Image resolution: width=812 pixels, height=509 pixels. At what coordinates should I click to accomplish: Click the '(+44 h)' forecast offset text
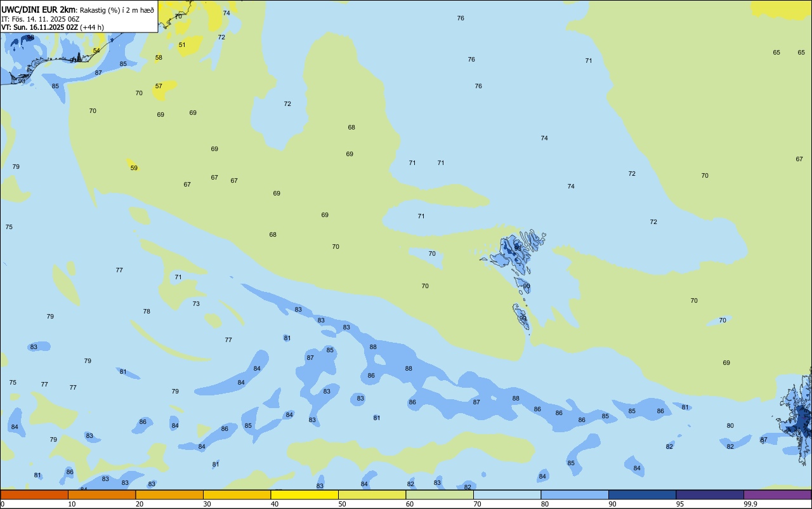click(92, 27)
